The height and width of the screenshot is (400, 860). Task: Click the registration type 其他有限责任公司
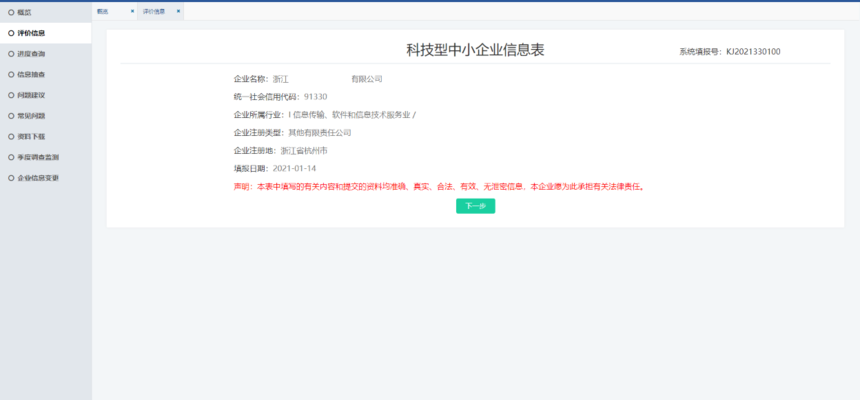pos(320,133)
